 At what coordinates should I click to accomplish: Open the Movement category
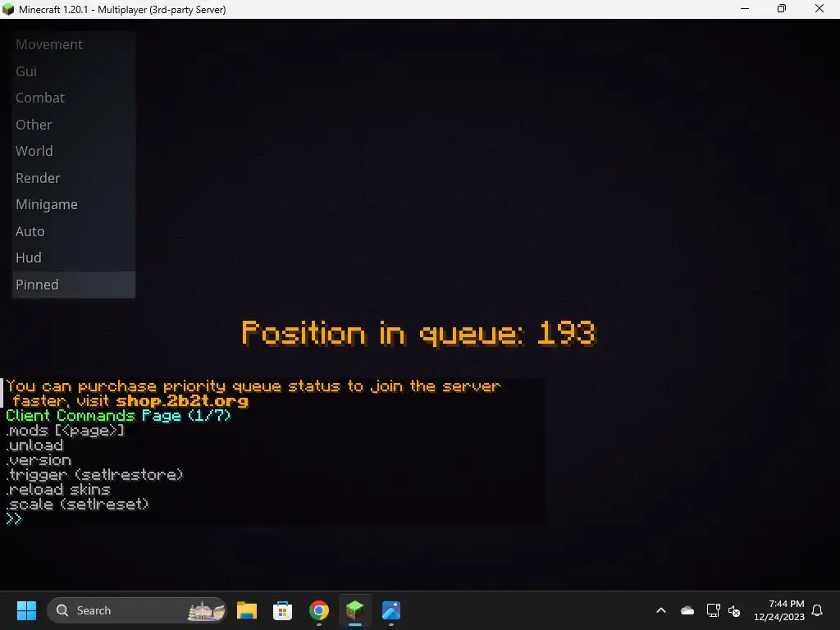[x=73, y=44]
